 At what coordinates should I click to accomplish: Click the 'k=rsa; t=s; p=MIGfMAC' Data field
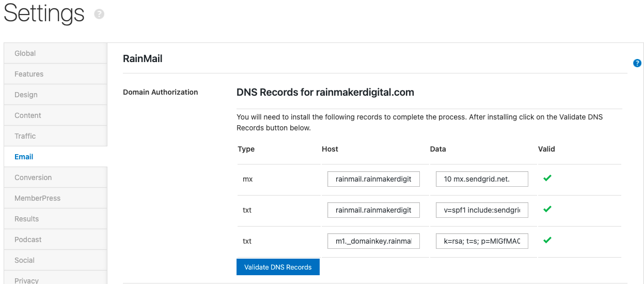(x=482, y=241)
